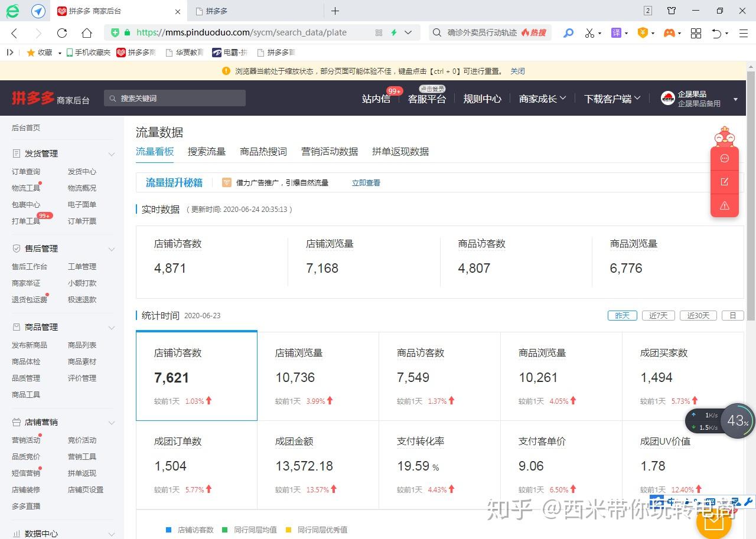756x539 pixels.
Task: Click the 搜索关键词 search field
Action: tap(175, 98)
